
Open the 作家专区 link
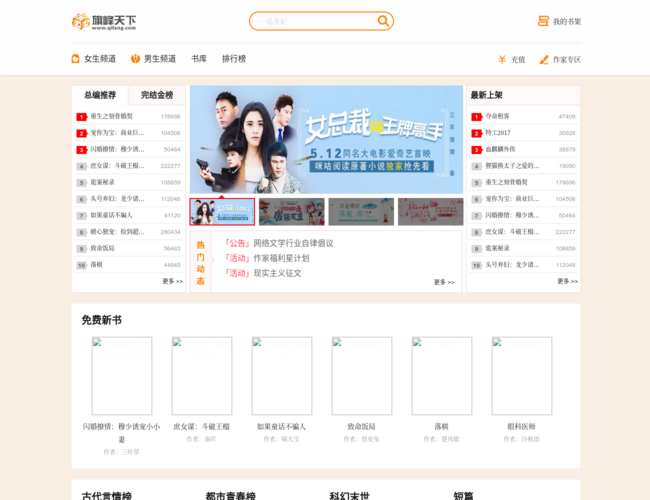pyautogui.click(x=567, y=60)
